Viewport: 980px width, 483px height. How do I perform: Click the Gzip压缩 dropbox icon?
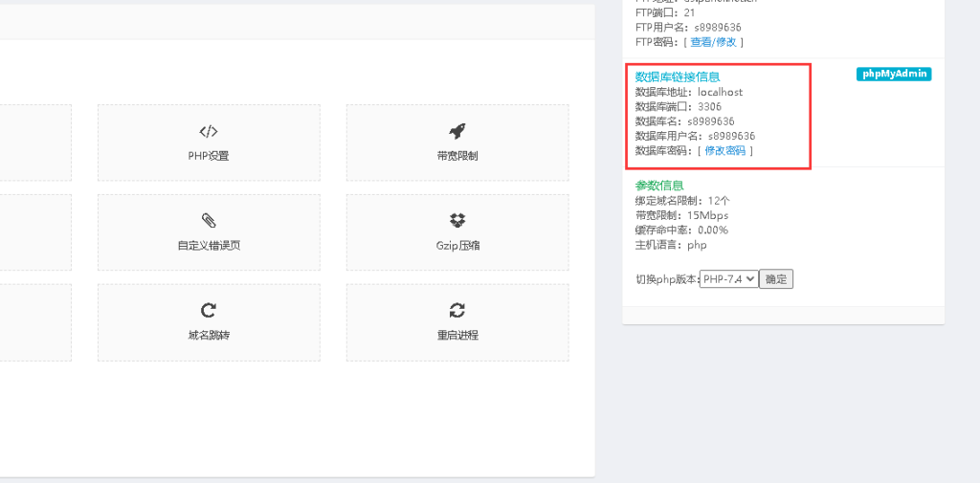coord(457,221)
